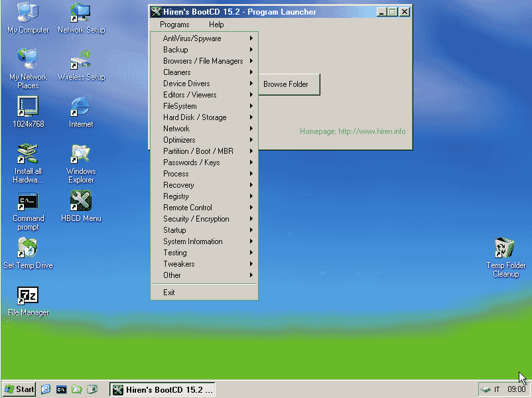Expand the Startup submenu

point(204,230)
